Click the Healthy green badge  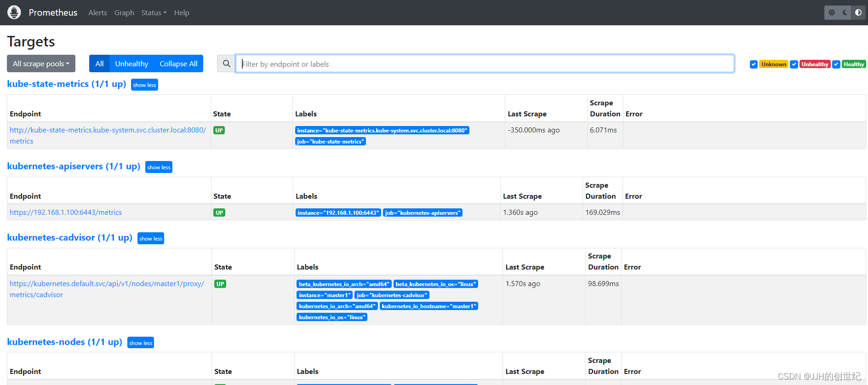(854, 64)
